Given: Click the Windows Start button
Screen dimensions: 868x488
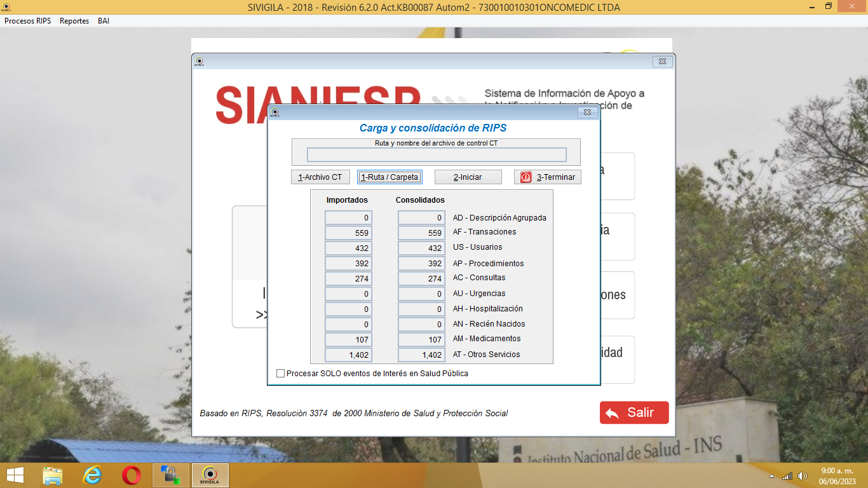Looking at the screenshot, I should coord(15,475).
